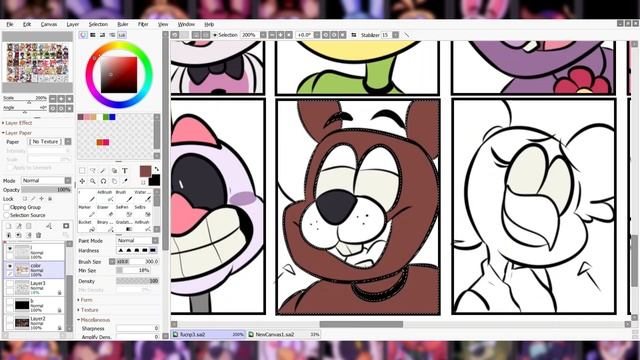This screenshot has width=640, height=360.
Task: Show Layer2 via its visibility box
Action: pos(10,319)
